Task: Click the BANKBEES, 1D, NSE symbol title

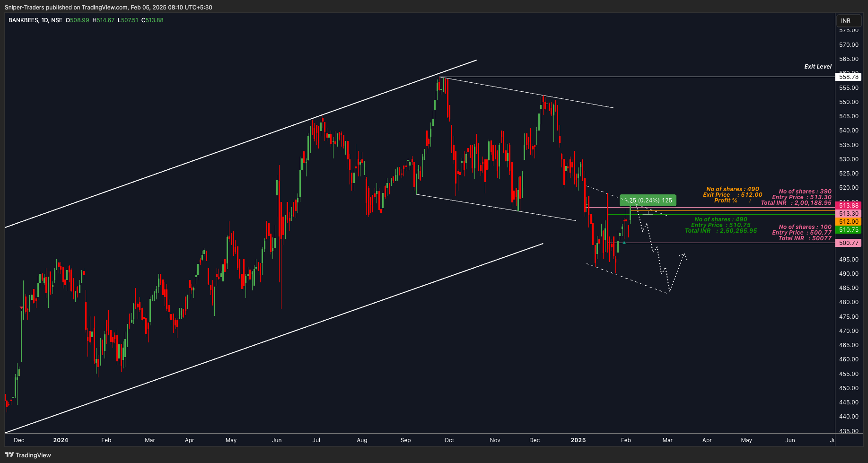Action: 35,20
